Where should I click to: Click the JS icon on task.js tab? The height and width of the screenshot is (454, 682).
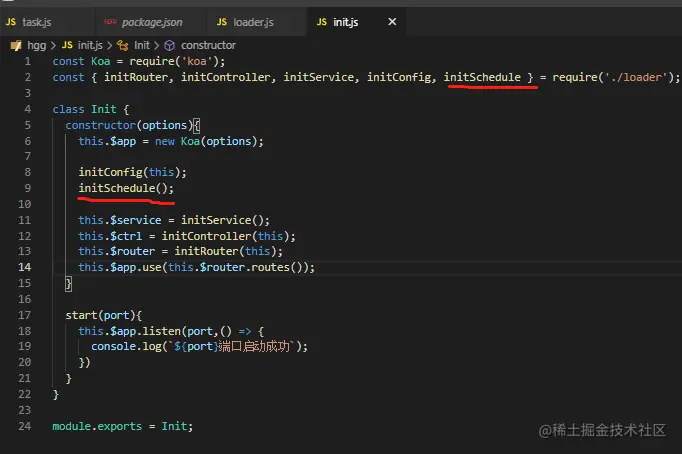[x=11, y=22]
